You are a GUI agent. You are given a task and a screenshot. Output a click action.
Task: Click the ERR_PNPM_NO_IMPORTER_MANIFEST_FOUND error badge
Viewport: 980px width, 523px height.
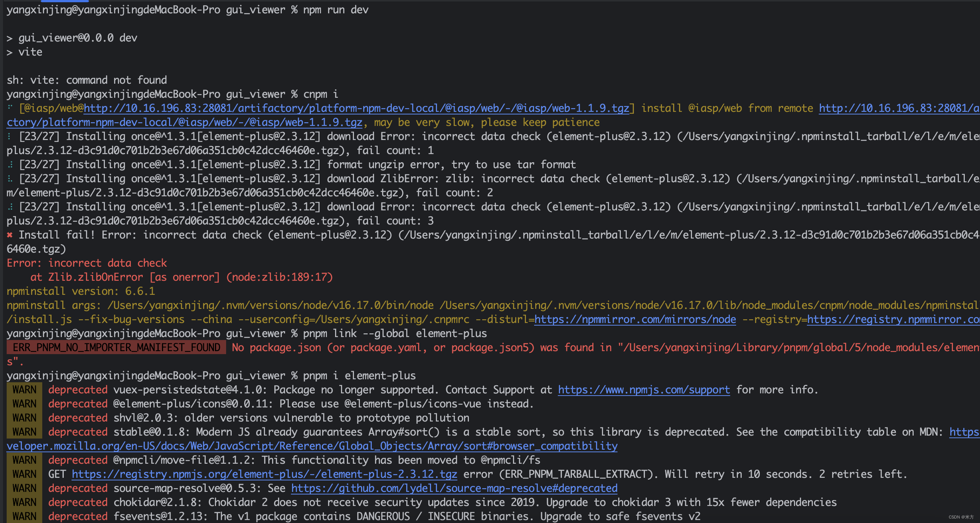click(116, 347)
